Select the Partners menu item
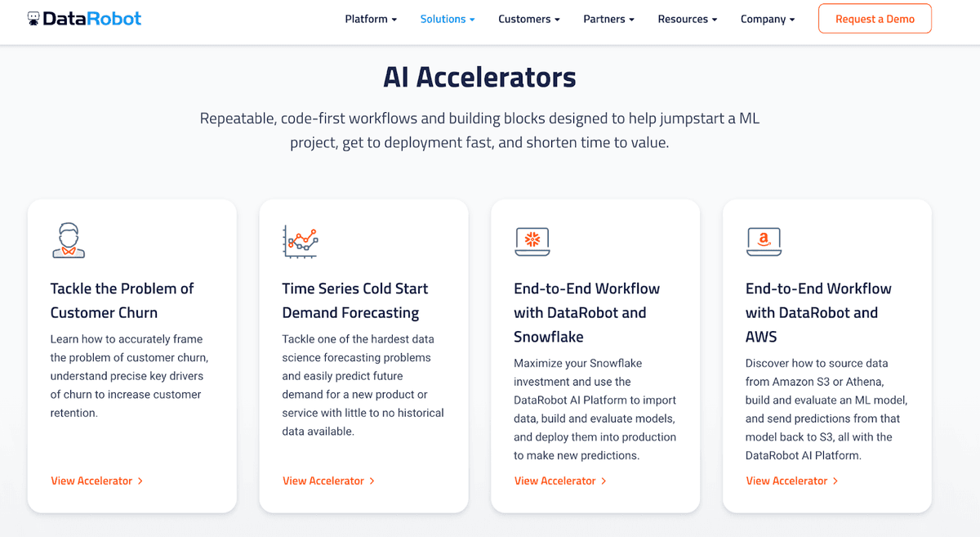The width and height of the screenshot is (980, 537). [x=608, y=18]
